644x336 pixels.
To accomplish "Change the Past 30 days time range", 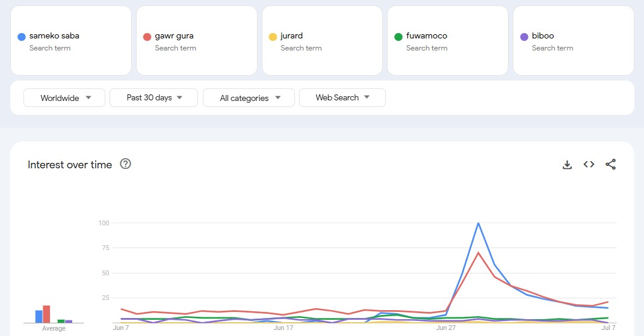I will pos(153,97).
